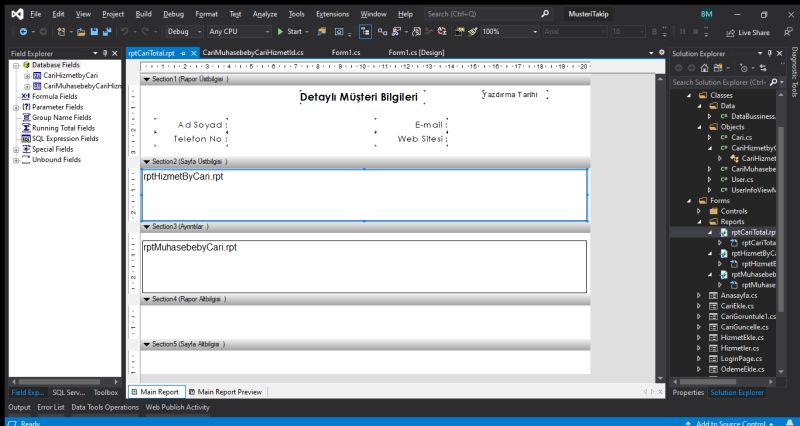Screen dimensions: 800x426
Task: Click the Live Share icon
Action: [730, 32]
